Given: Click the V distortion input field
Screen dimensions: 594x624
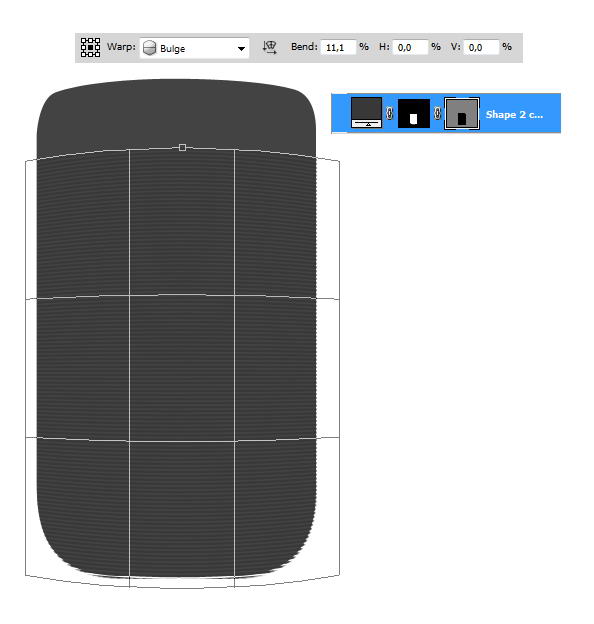Looking at the screenshot, I should click(x=481, y=47).
